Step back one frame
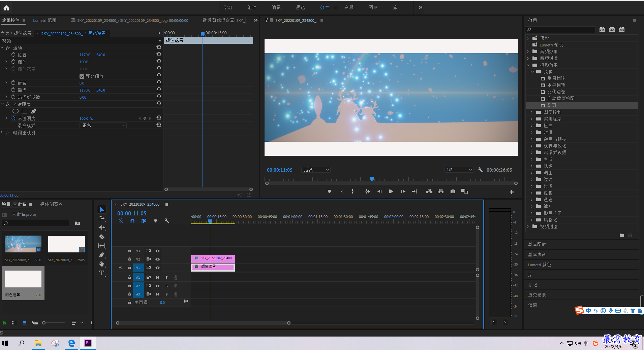This screenshot has width=644, height=350. 379,191
